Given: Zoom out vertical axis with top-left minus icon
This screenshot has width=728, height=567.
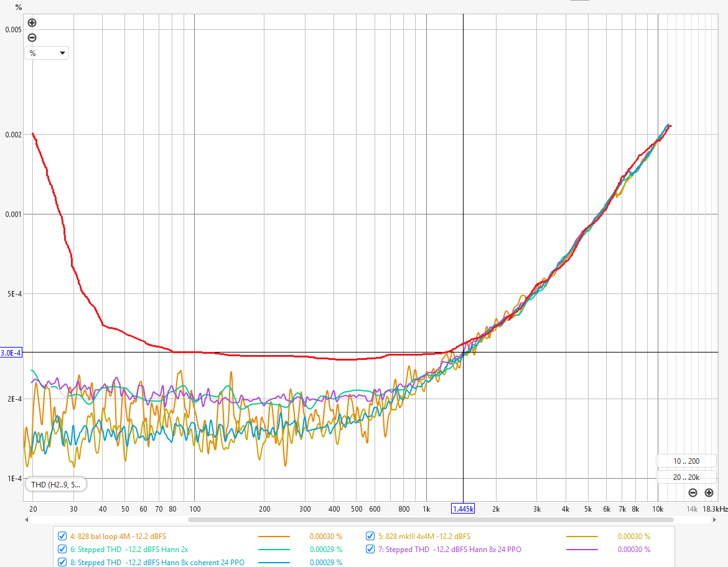Looking at the screenshot, I should tap(32, 37).
